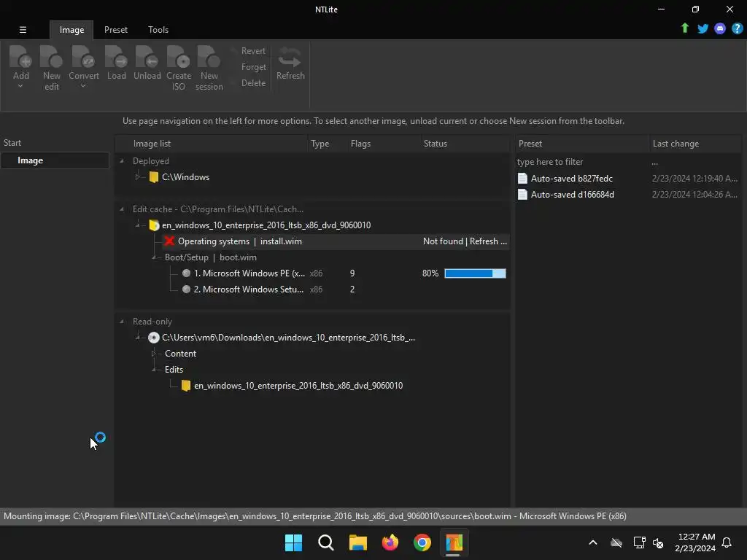747x560 pixels.
Task: Click the taskbar network icon
Action: [x=639, y=542]
